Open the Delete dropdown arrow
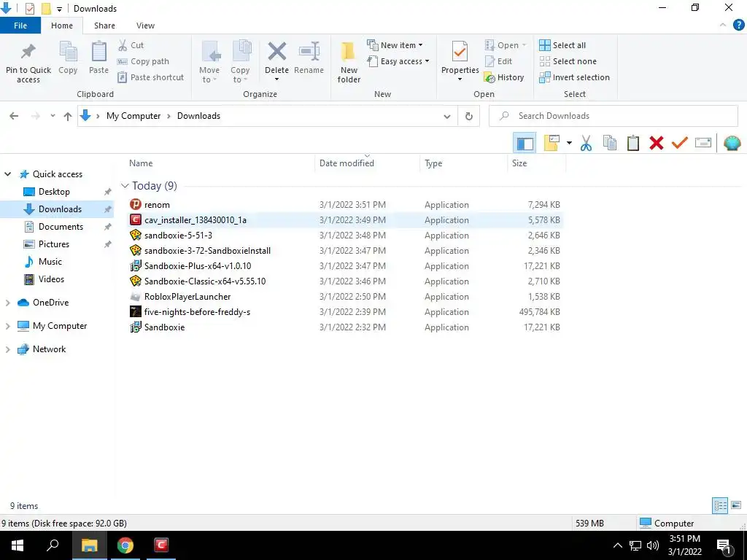Image resolution: width=747 pixels, height=560 pixels. click(276, 79)
